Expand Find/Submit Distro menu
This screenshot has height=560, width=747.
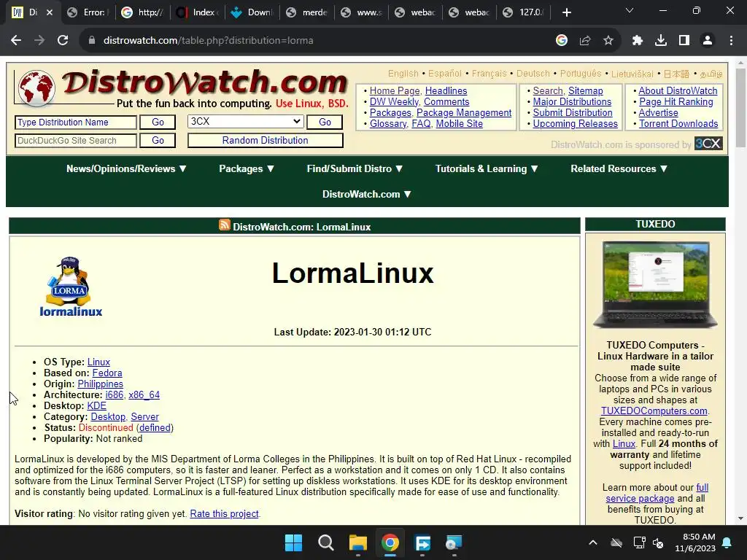tap(355, 168)
